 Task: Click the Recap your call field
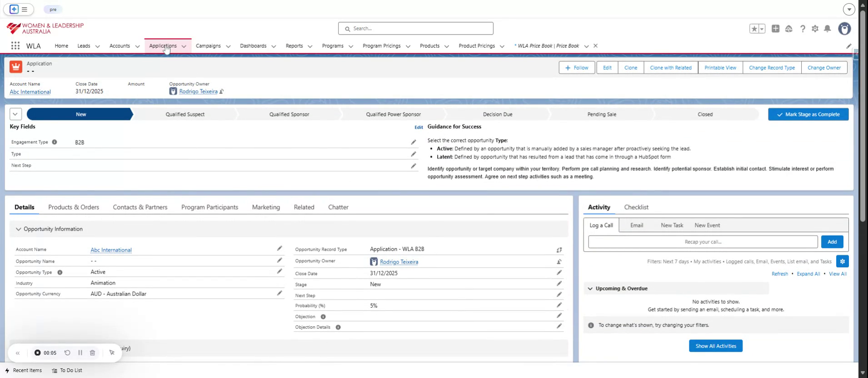(703, 242)
